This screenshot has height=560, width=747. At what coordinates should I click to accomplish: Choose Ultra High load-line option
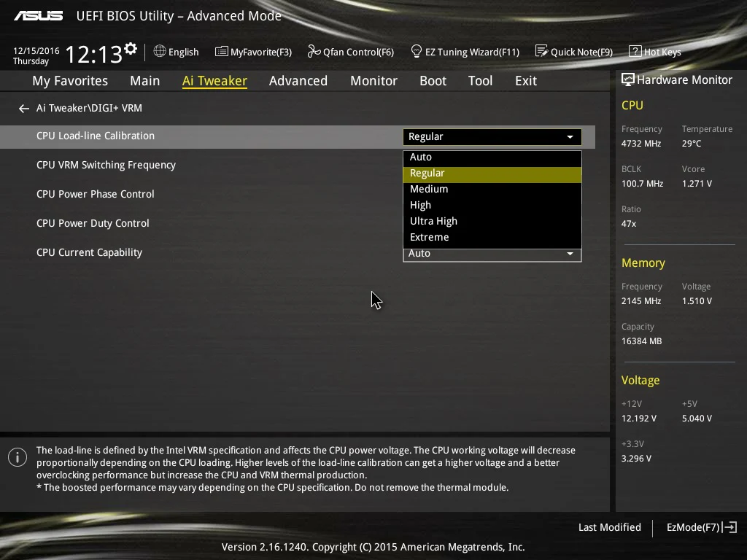[492, 221]
